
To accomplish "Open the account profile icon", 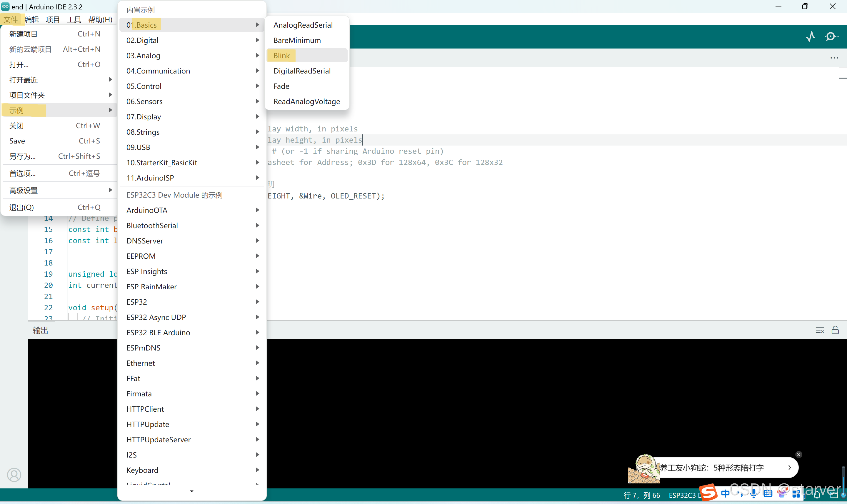I will click(14, 475).
